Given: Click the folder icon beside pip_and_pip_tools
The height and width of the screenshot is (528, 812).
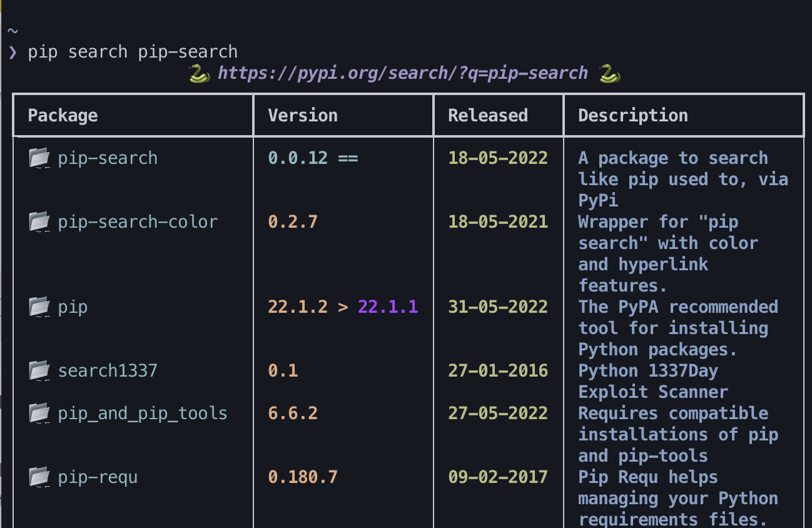Looking at the screenshot, I should point(39,413).
